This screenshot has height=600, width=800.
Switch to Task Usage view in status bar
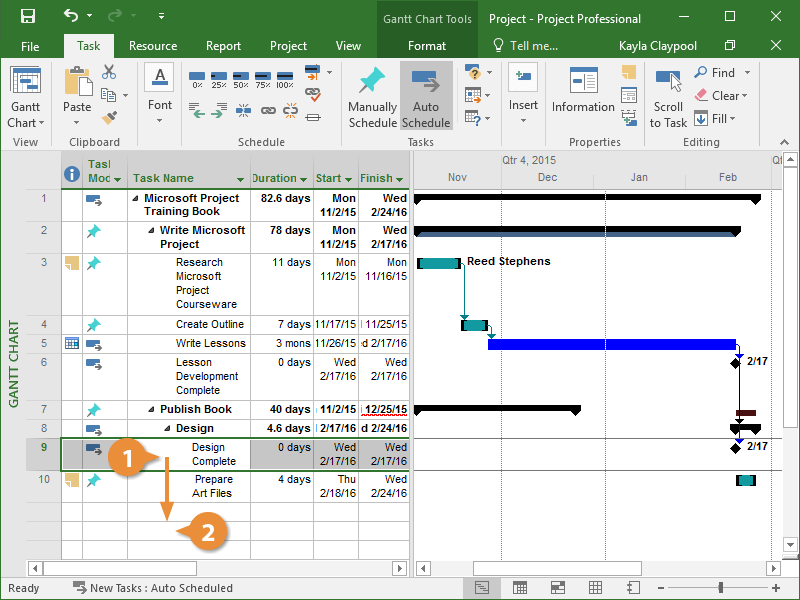519,588
